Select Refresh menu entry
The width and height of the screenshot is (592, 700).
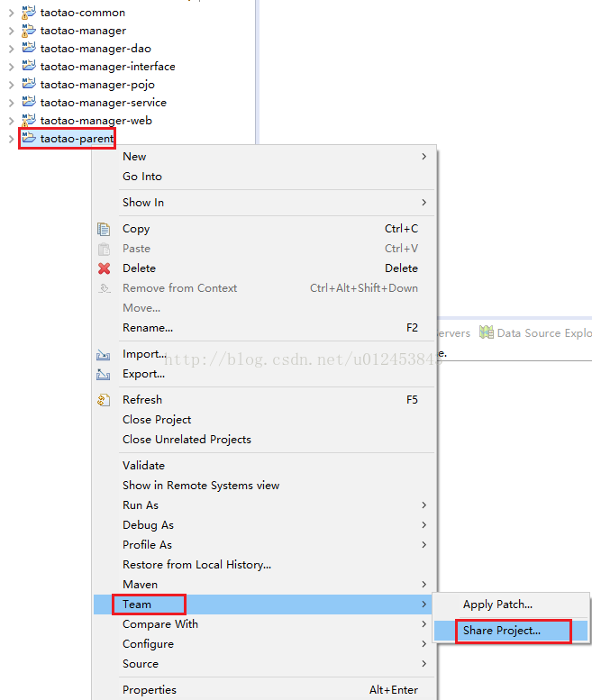264,400
